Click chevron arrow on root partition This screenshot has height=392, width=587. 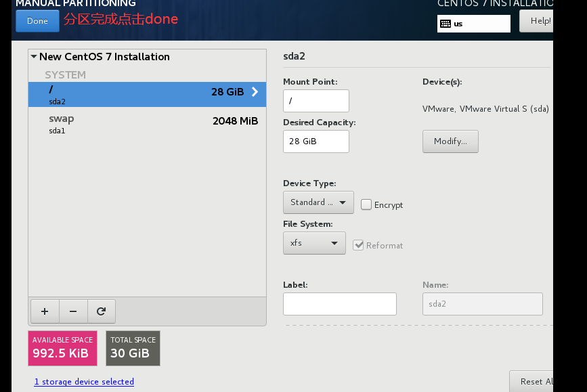[x=255, y=91]
